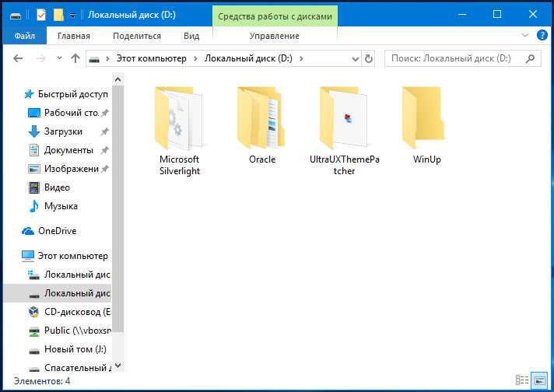Switch to the Главная ribbon tab
The width and height of the screenshot is (554, 392).
click(x=74, y=36)
